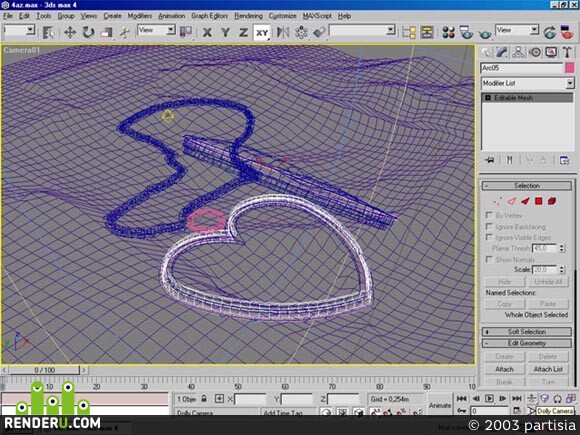Switch to the Hierarchy command panel

(518, 52)
